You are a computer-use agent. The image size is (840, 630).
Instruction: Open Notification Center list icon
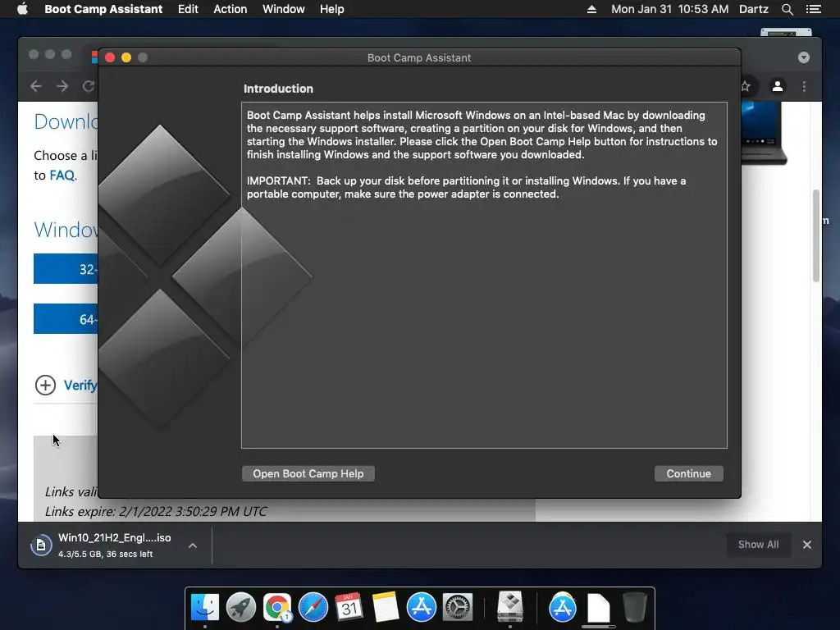pyautogui.click(x=813, y=9)
